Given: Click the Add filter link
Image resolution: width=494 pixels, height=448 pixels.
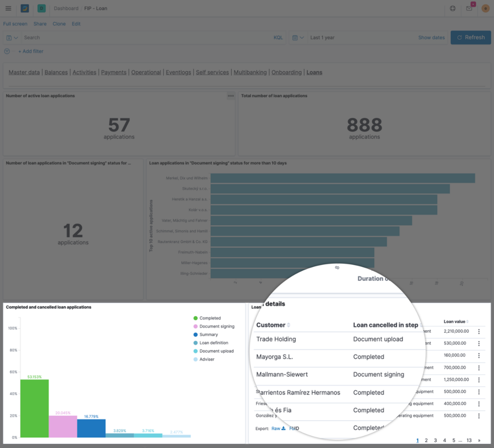Looking at the screenshot, I should click(x=30, y=51).
